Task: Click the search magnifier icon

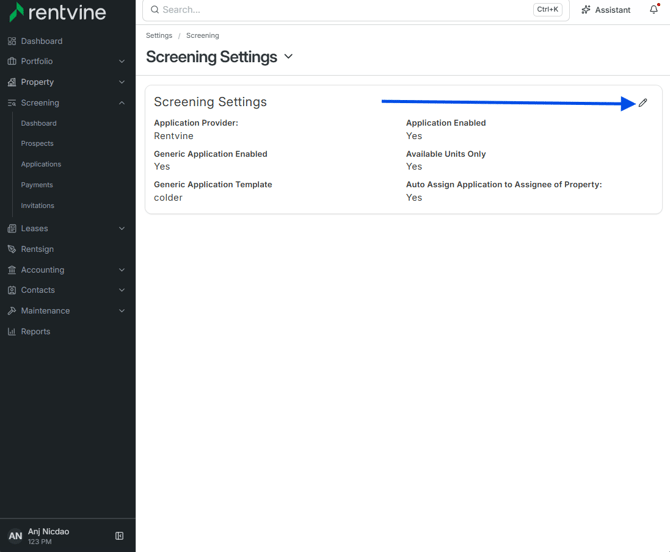Action: coord(155,9)
